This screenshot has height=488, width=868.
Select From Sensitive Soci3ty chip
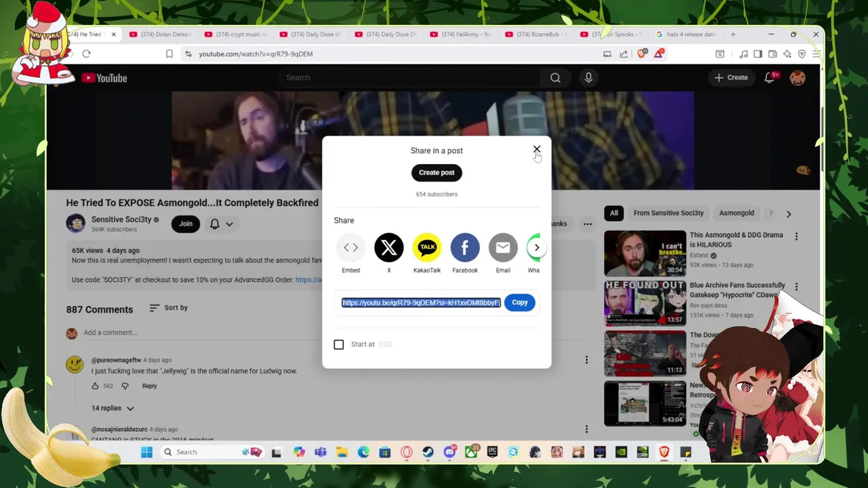[669, 213]
